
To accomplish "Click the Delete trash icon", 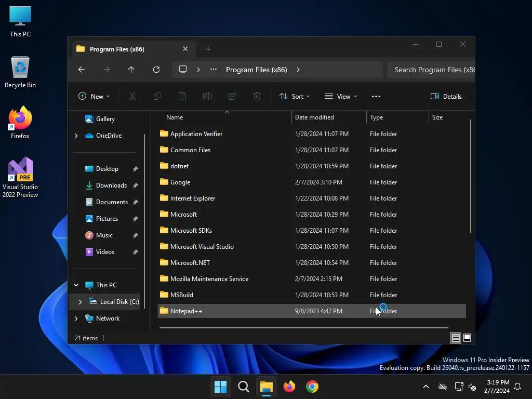I will pyautogui.click(x=257, y=96).
